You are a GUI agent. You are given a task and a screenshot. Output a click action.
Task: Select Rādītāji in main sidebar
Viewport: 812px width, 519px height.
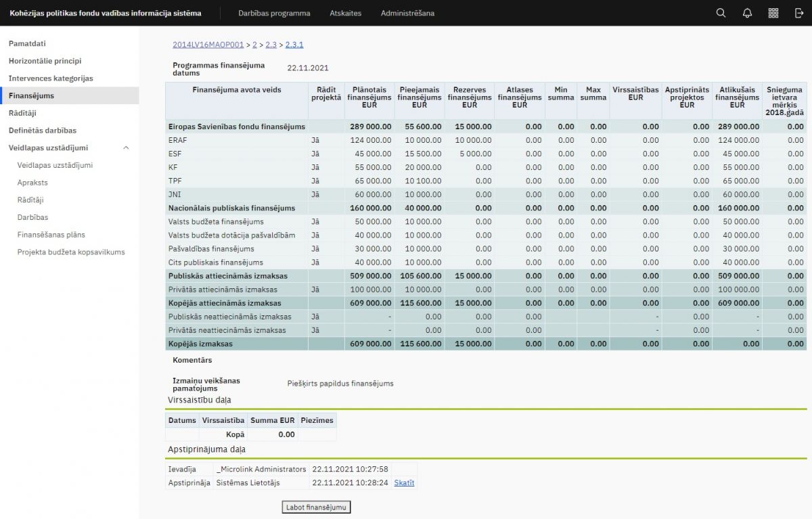22,113
